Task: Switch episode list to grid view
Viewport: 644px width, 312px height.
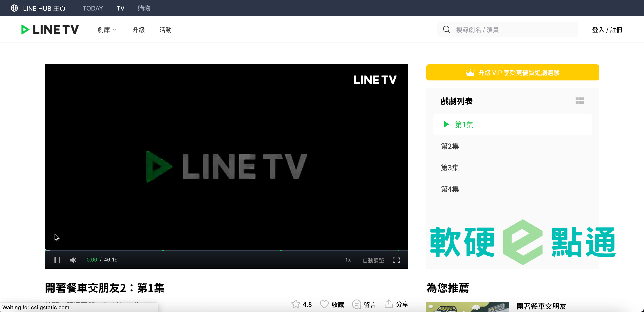Action: (x=579, y=101)
